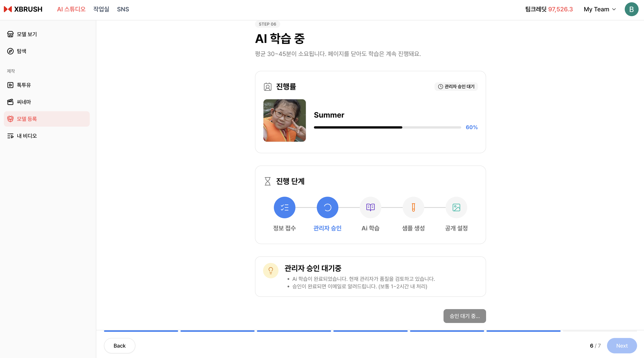The image size is (644, 358).
Task: Click the 팀크레딧 97,526.3 balance
Action: point(549,9)
